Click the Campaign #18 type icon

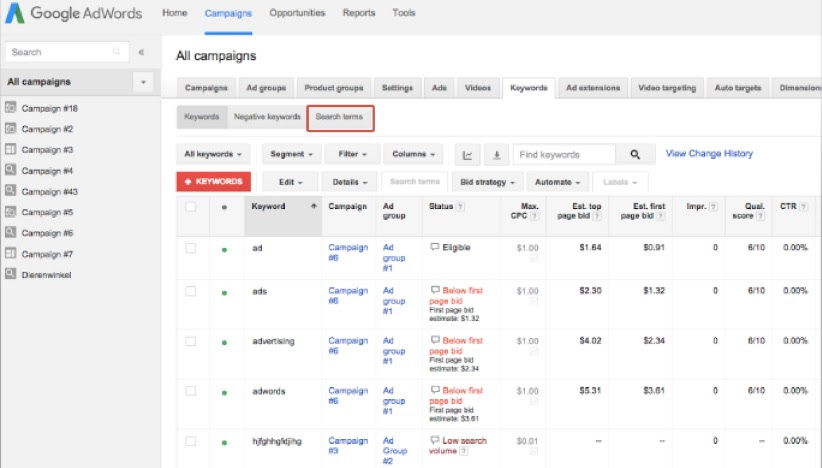[10, 108]
